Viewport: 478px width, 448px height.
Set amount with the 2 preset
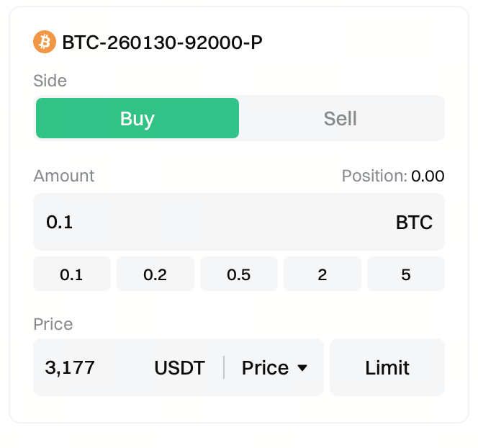[323, 274]
